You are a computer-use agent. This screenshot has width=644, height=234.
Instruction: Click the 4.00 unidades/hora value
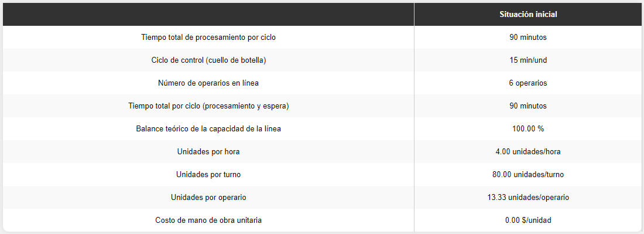(x=527, y=152)
